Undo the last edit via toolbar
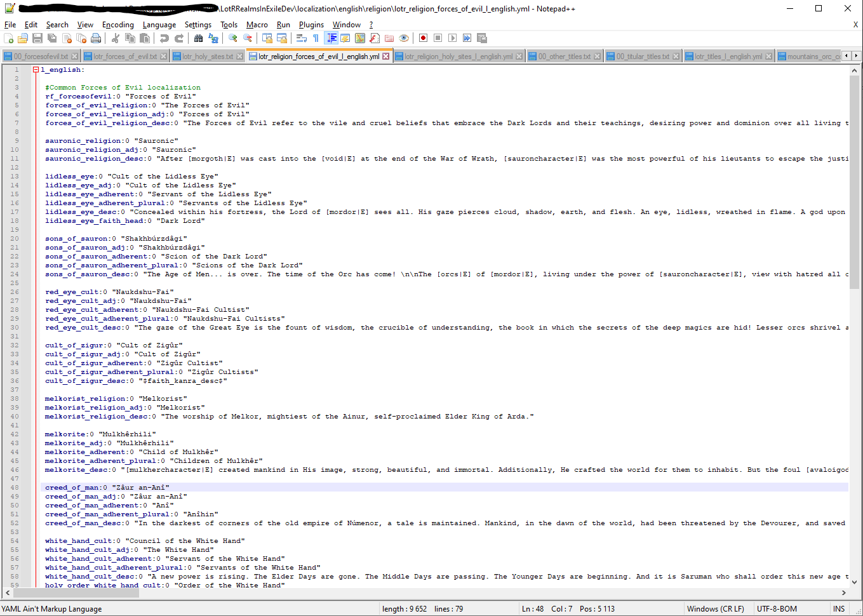Image resolution: width=863 pixels, height=616 pixels. click(x=164, y=39)
